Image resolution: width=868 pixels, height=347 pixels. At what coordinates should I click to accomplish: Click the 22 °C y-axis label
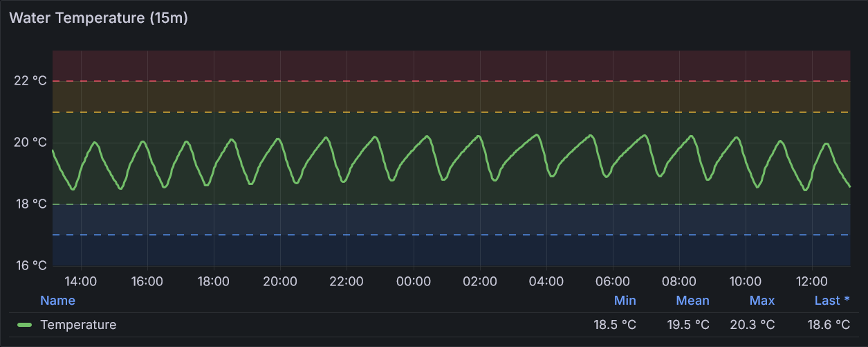[x=30, y=81]
